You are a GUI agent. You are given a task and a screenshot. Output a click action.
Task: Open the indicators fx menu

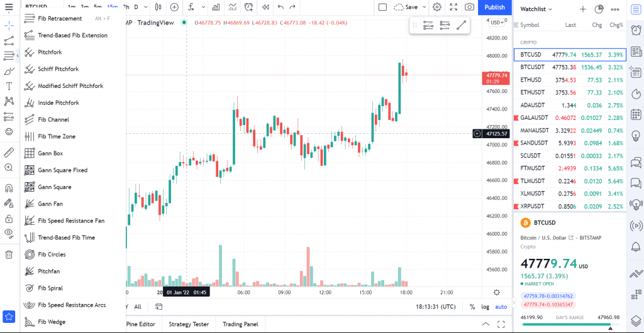coord(191,7)
